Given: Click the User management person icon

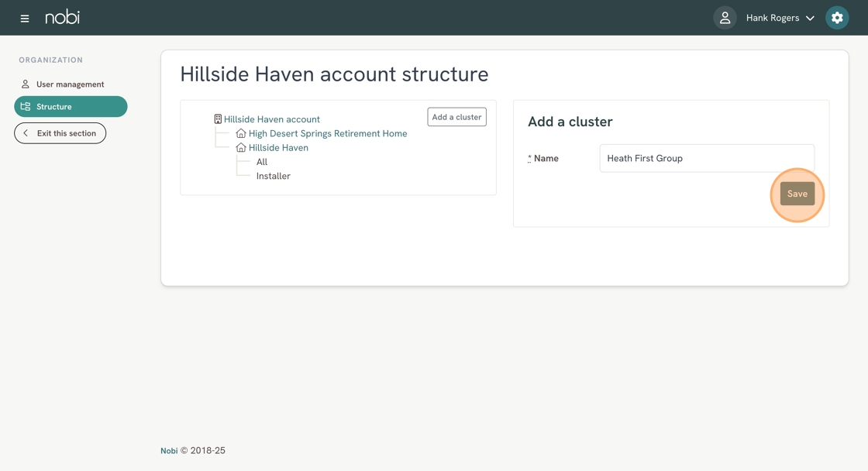Looking at the screenshot, I should [x=25, y=84].
